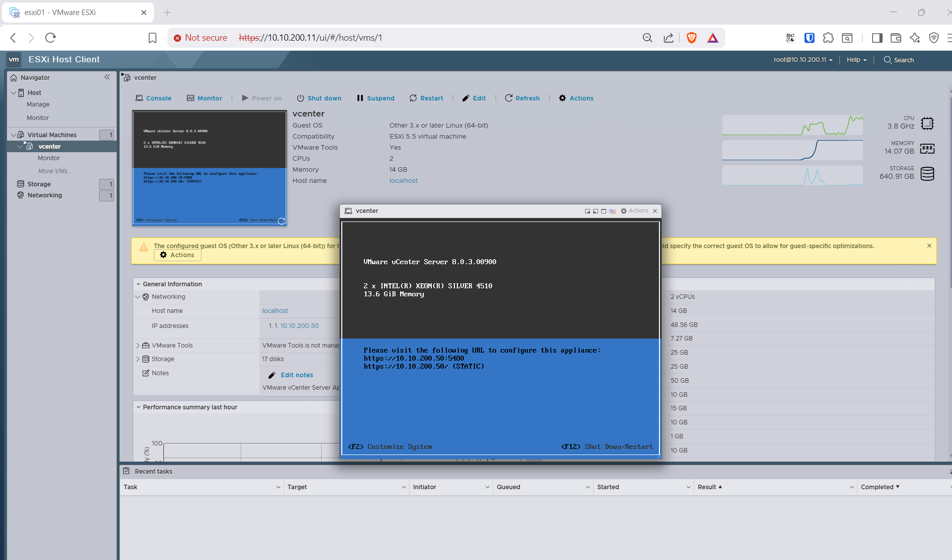
Task: Open Actions menu in console window
Action: 634,211
